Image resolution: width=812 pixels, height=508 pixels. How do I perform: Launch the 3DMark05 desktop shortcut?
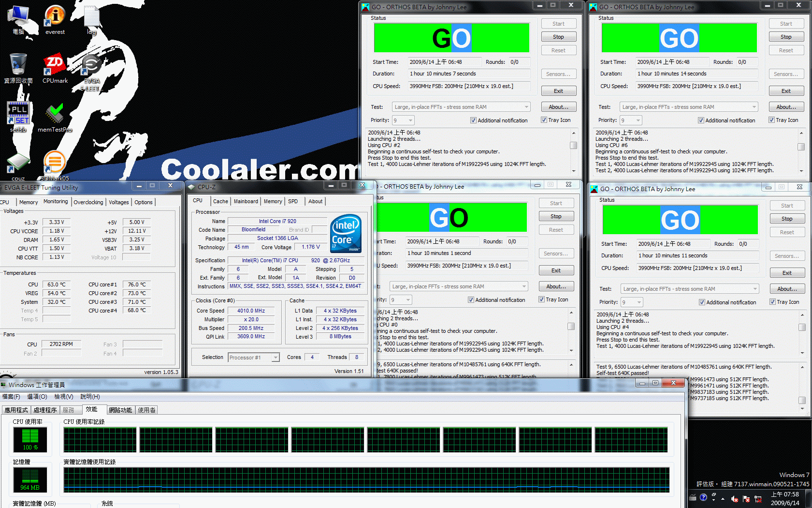point(55,166)
